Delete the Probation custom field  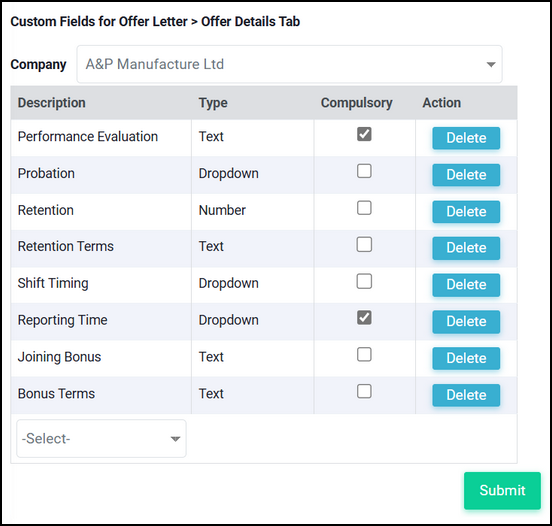coord(466,175)
